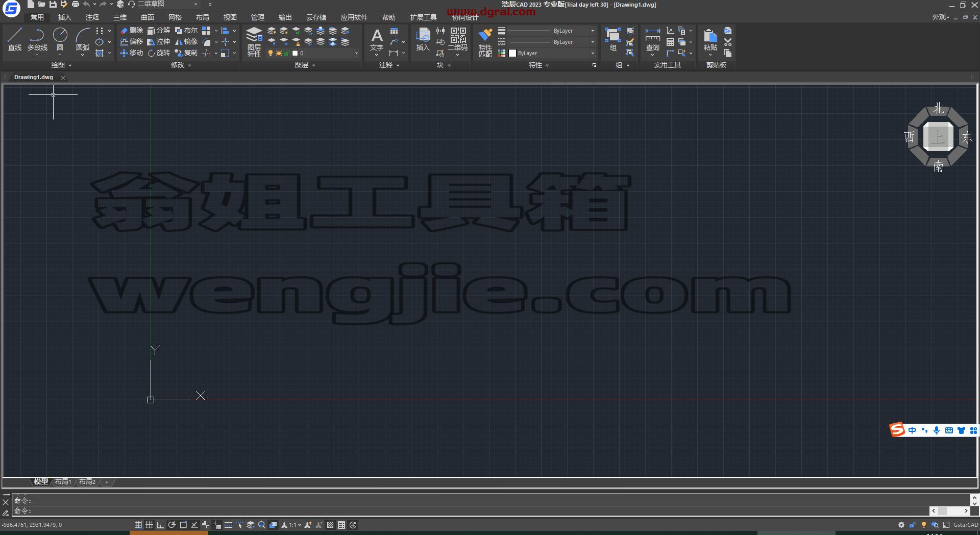
Task: Select the 复制 (Copy) modify tool
Action: coord(186,53)
